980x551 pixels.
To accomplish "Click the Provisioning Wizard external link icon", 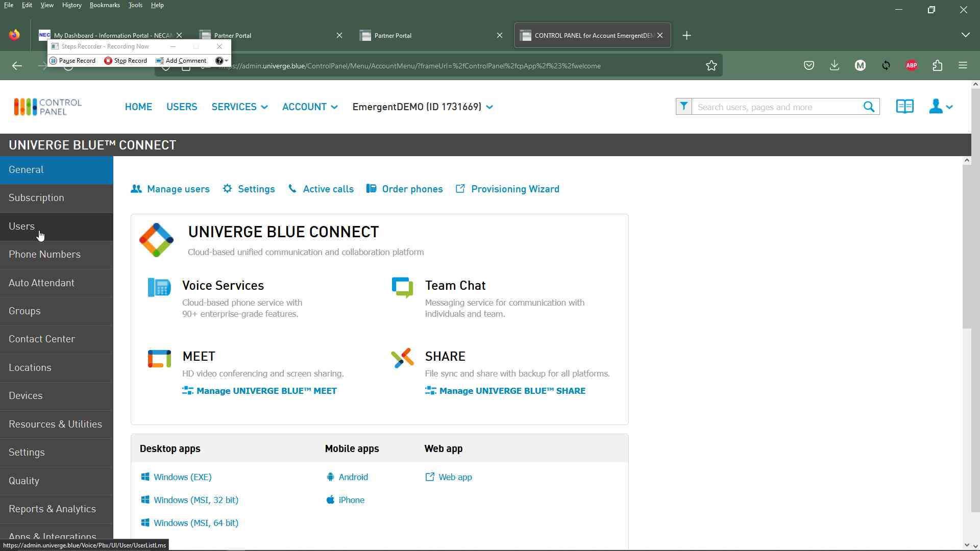I will coord(460,189).
